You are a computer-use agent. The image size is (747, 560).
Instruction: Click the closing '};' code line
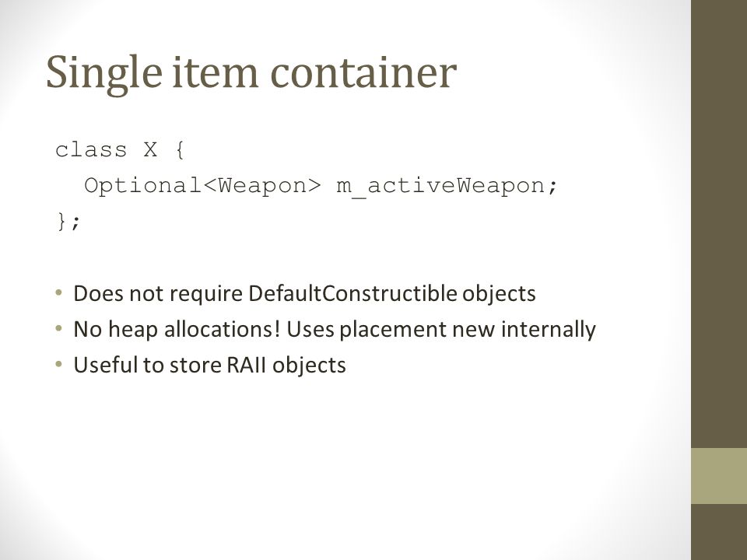(x=68, y=222)
